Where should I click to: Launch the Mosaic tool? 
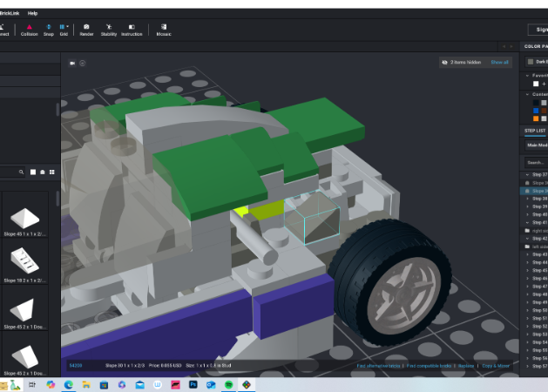[x=164, y=30]
